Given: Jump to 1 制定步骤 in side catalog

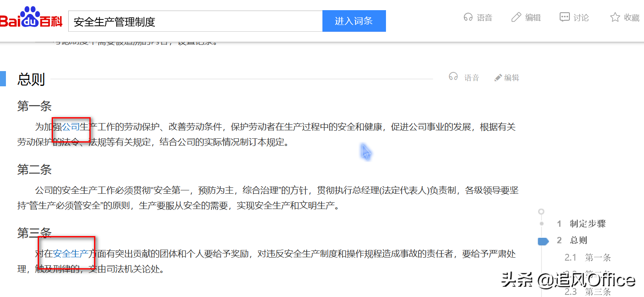Looking at the screenshot, I should tap(581, 223).
